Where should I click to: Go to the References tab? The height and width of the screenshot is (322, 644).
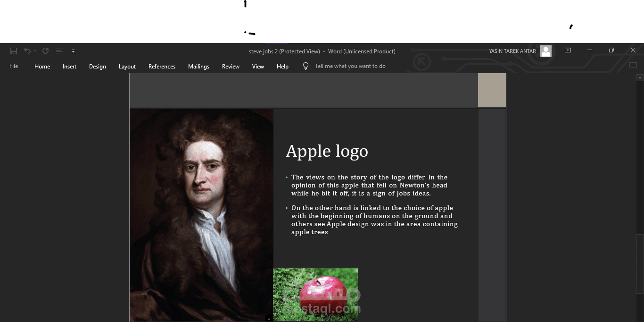[x=162, y=67]
